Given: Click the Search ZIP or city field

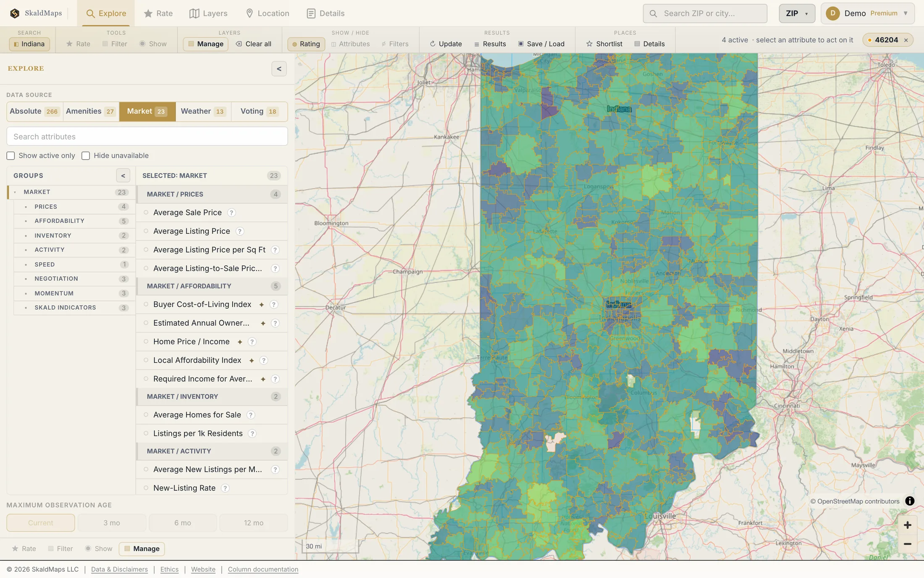Looking at the screenshot, I should point(705,13).
